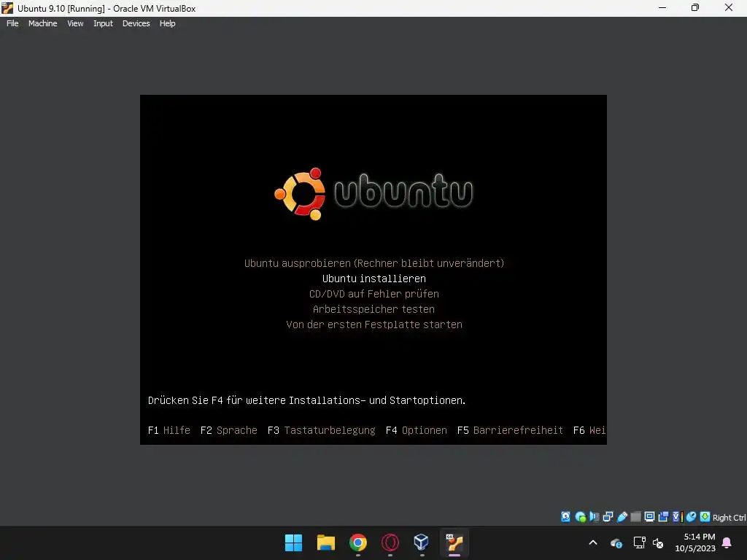The height and width of the screenshot is (560, 747).
Task: Select 'CD/DVD auf Fehler prüfen'
Action: [x=374, y=294]
